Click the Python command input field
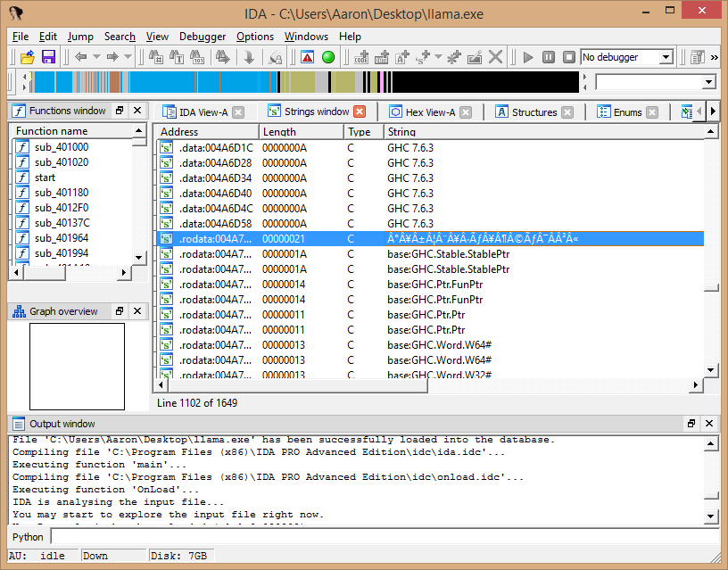The height and width of the screenshot is (570, 728). 385,537
